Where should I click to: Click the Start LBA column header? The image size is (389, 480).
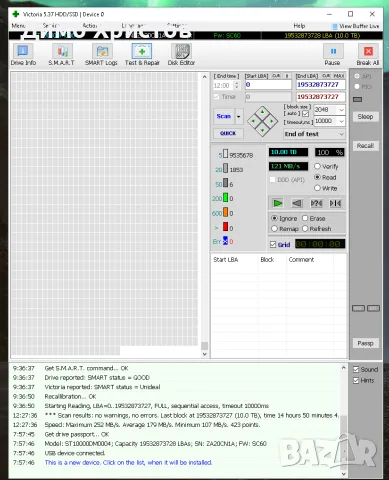tap(226, 259)
